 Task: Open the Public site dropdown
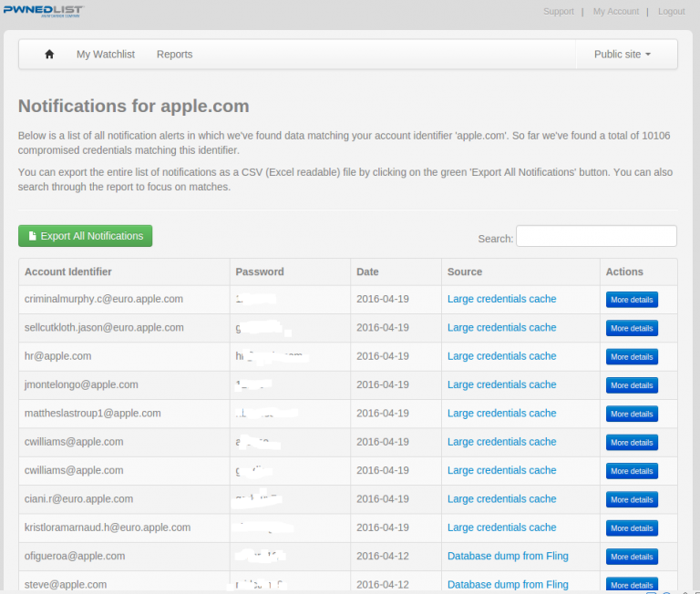tap(622, 55)
